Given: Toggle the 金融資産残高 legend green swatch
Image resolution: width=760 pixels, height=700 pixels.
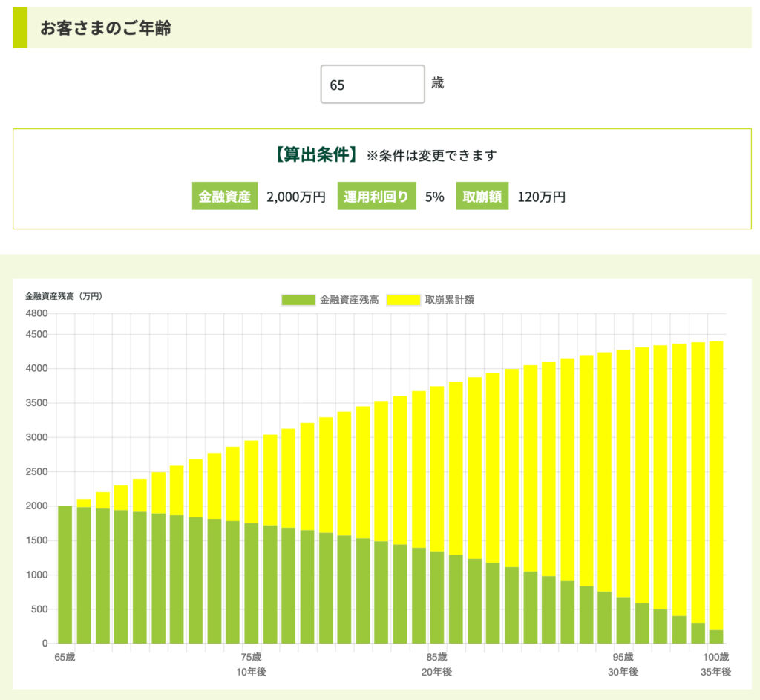Looking at the screenshot, I should (297, 300).
